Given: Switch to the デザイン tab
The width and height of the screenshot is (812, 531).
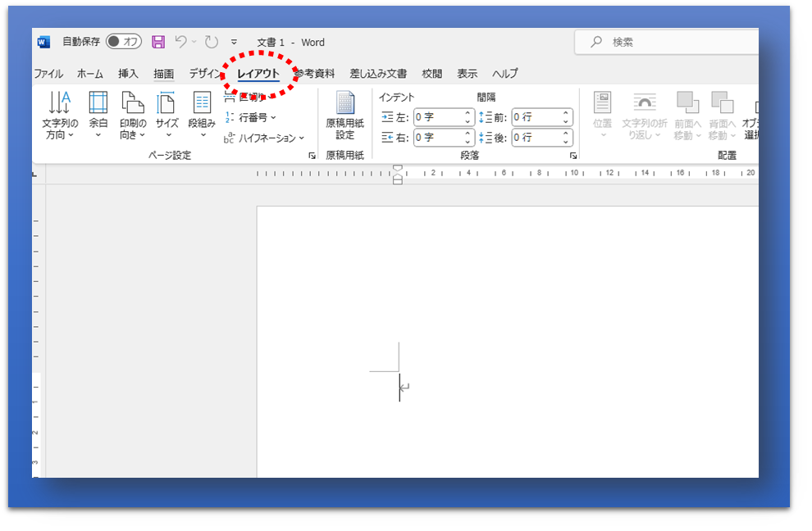Looking at the screenshot, I should coord(204,74).
